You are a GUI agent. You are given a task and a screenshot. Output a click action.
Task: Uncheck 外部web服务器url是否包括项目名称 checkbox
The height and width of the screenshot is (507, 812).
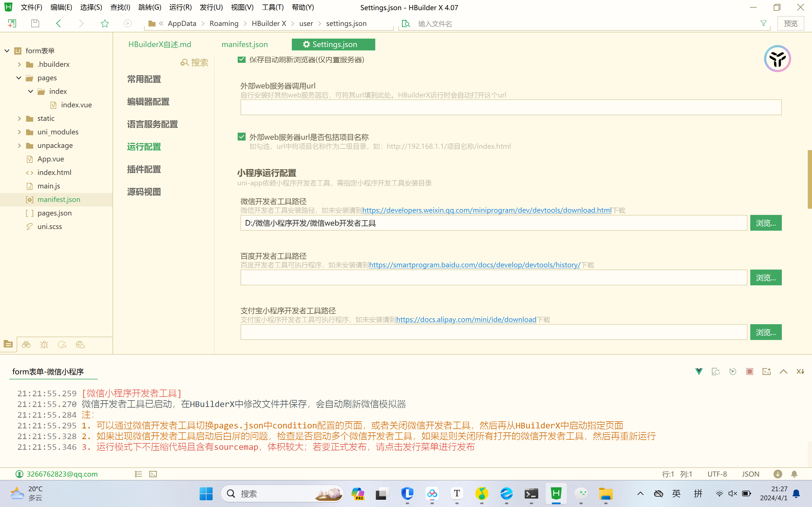(x=242, y=137)
